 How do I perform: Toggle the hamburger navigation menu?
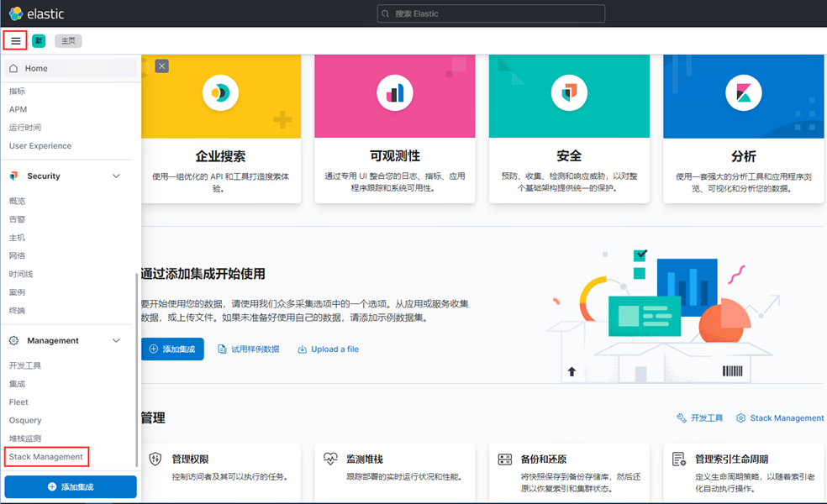15,40
